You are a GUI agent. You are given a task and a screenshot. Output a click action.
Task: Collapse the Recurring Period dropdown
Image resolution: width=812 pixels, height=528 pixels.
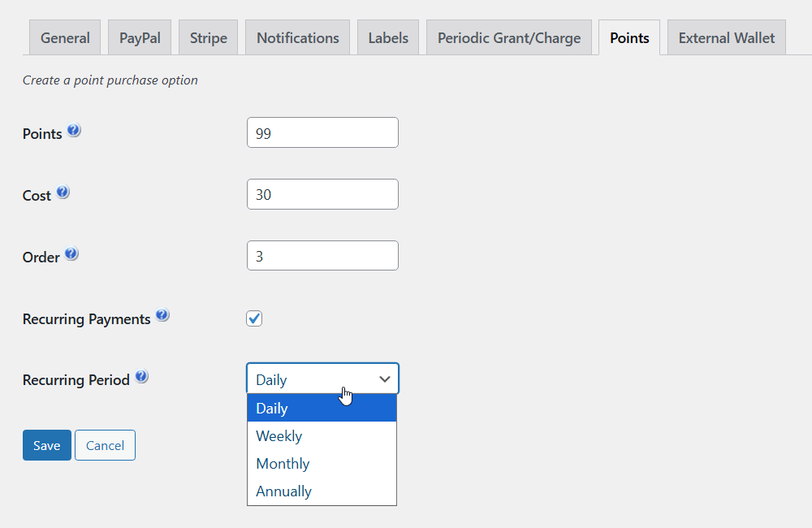[x=322, y=379]
